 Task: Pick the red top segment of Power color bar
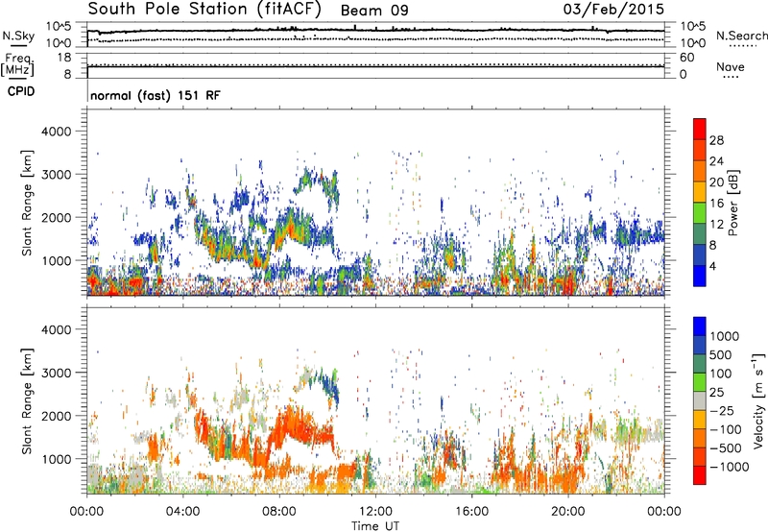pyautogui.click(x=700, y=129)
